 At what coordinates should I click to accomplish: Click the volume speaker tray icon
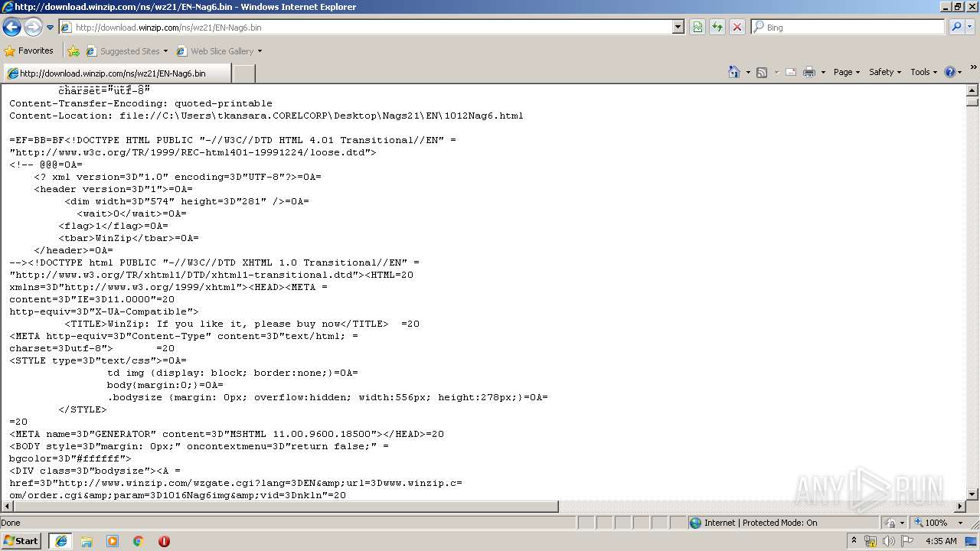(889, 541)
